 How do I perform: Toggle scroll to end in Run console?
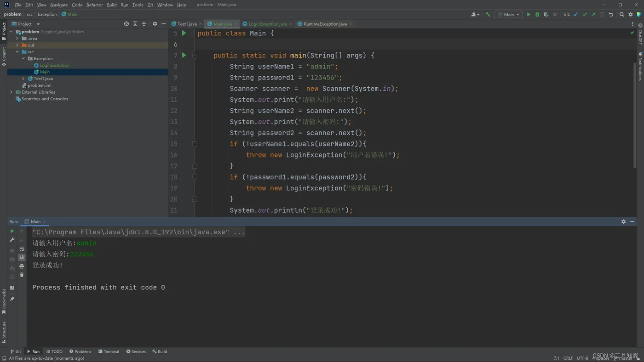(x=22, y=257)
